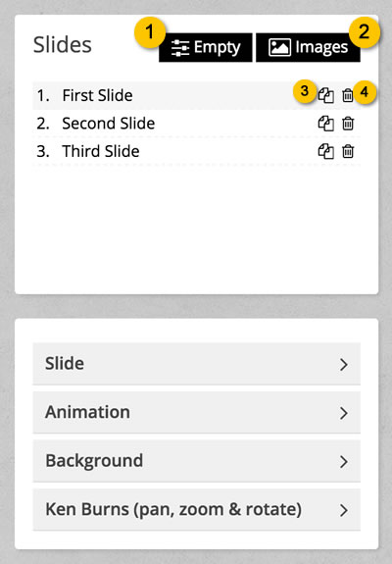Duplicate the First Slide

point(326,95)
